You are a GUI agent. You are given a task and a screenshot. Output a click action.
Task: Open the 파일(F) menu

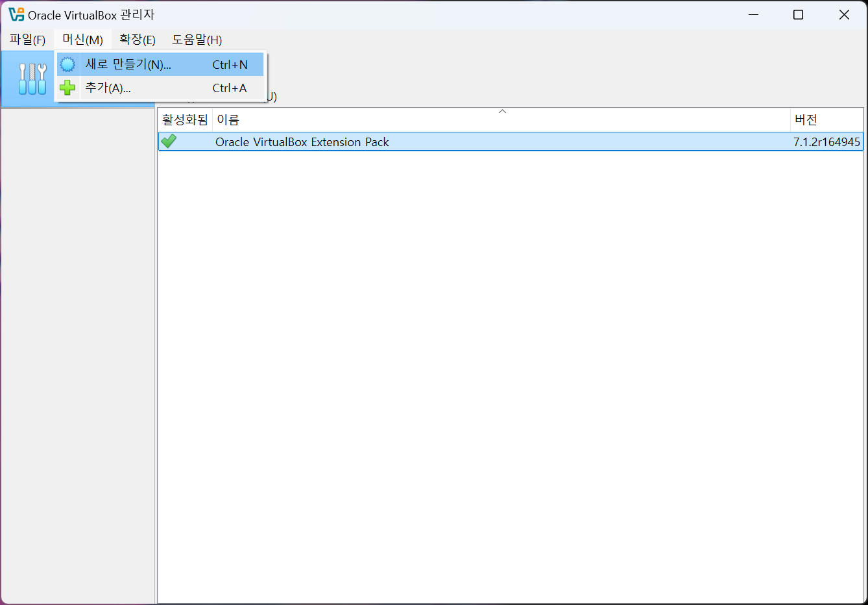[28, 40]
